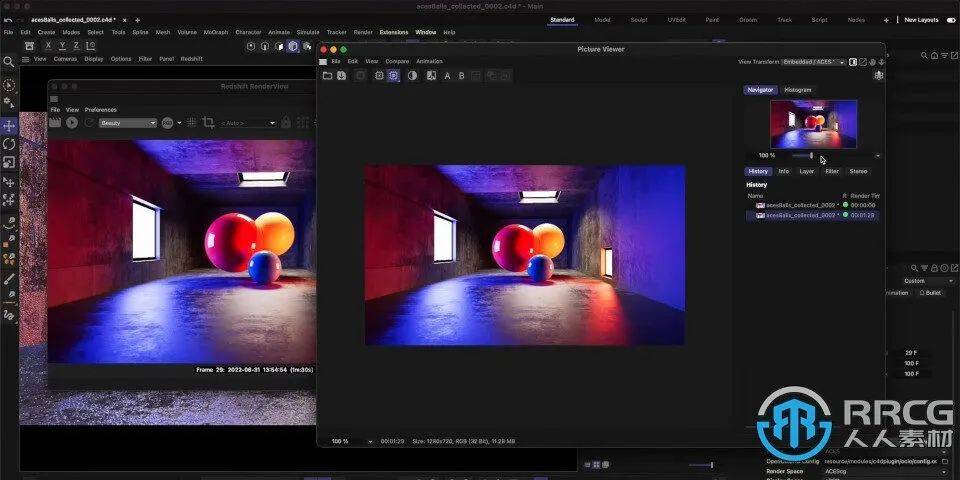Screen dimensions: 960x480
Task: Select the Layer tab
Action: point(807,171)
